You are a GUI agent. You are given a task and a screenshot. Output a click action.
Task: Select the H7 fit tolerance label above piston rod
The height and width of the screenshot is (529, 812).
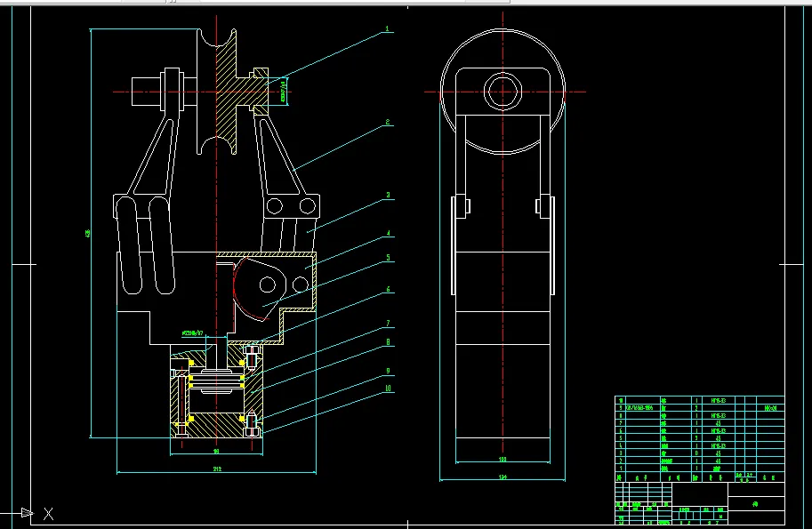(x=193, y=333)
